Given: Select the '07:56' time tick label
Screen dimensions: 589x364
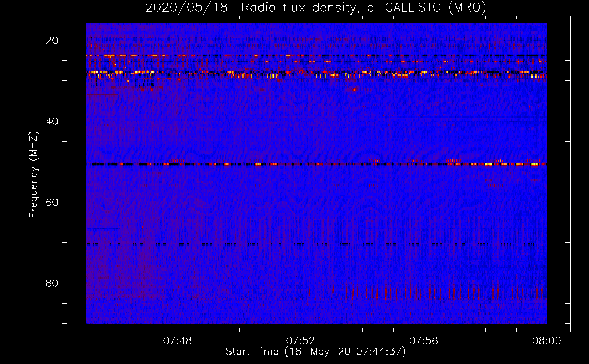Looking at the screenshot, I should pyautogui.click(x=424, y=341).
